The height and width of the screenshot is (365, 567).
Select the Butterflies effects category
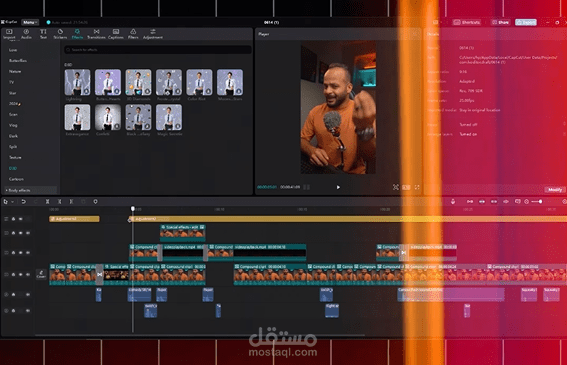click(18, 61)
